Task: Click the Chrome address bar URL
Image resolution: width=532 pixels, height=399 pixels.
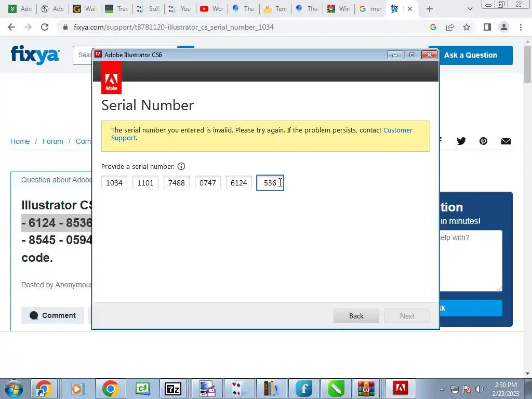Action: click(x=174, y=27)
